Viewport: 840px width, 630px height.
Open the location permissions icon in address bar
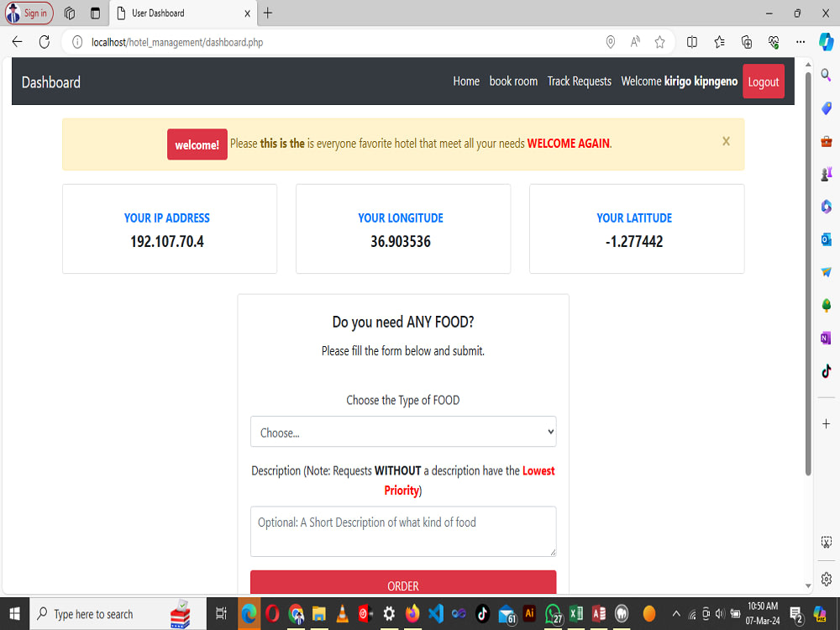[x=610, y=42]
